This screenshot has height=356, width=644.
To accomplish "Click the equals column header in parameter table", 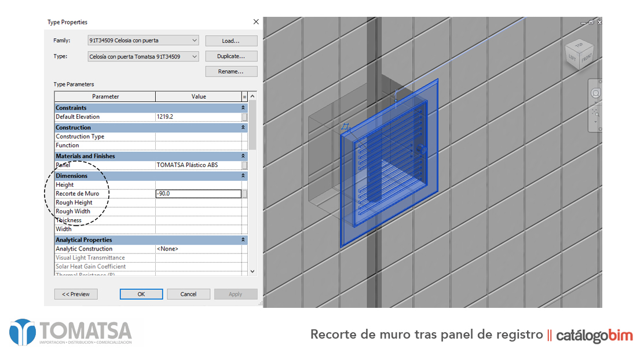I will (244, 96).
